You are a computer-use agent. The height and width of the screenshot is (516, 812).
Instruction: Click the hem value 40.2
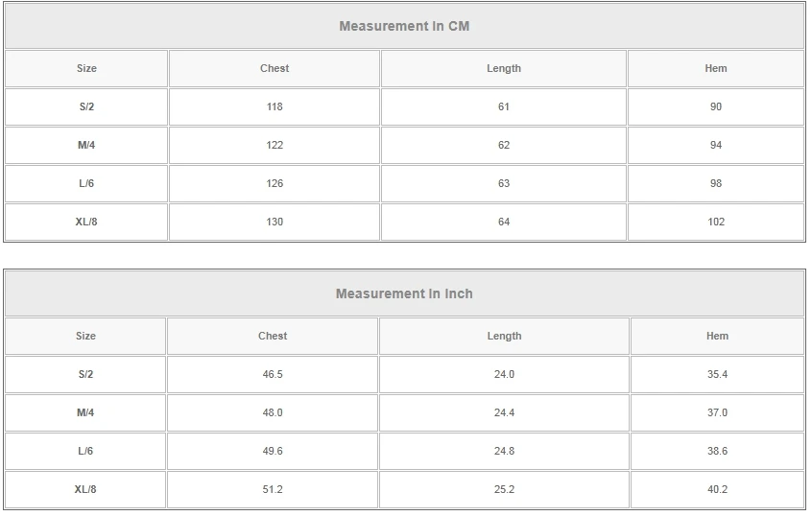pyautogui.click(x=717, y=489)
